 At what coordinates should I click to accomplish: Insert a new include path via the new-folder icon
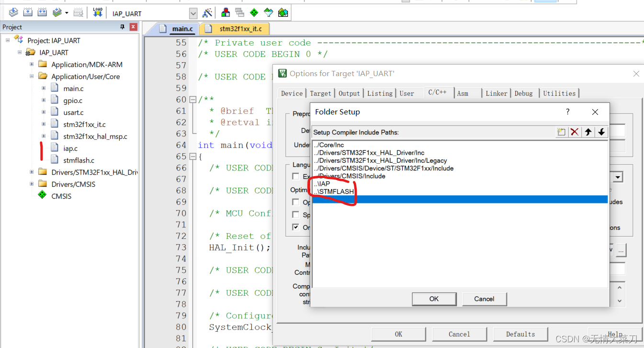561,132
